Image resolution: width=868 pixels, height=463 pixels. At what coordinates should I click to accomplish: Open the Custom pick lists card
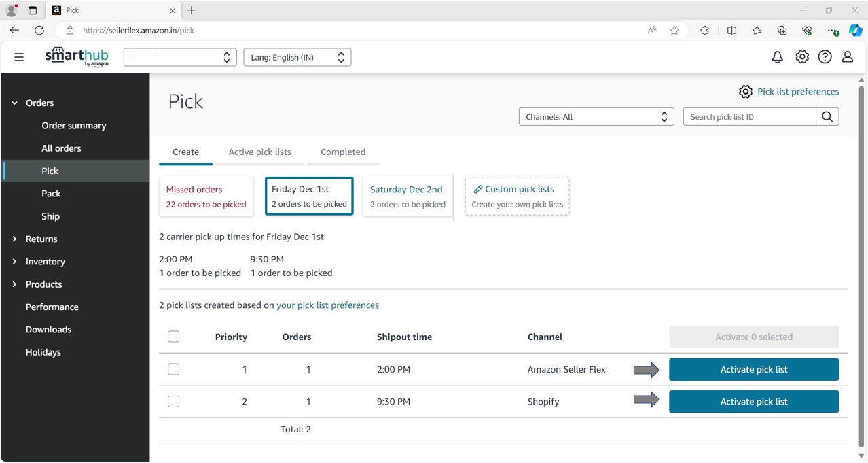pyautogui.click(x=518, y=196)
